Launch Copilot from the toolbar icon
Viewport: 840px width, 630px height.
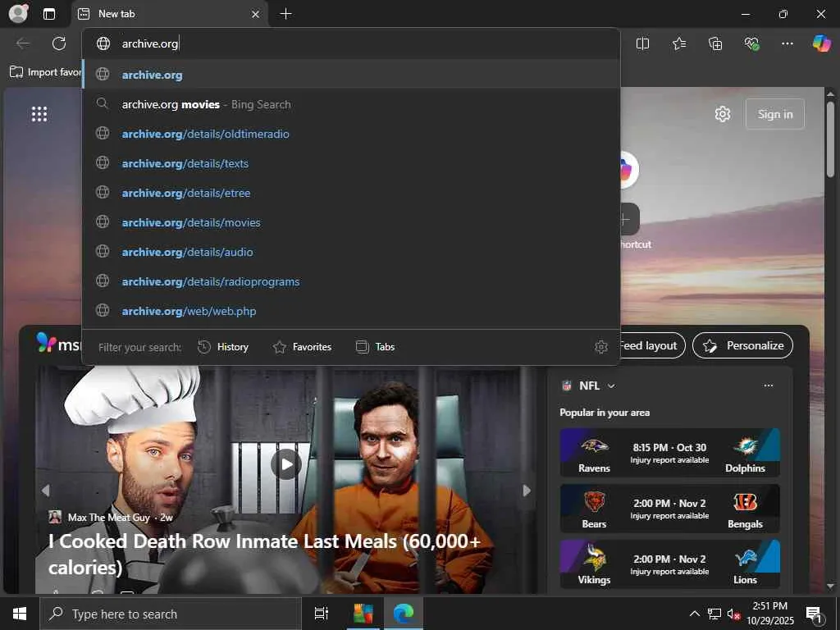821,43
